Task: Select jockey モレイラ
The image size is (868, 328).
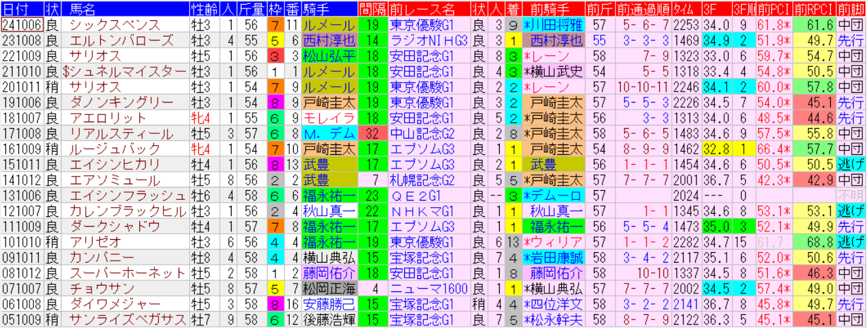Action: tap(329, 118)
